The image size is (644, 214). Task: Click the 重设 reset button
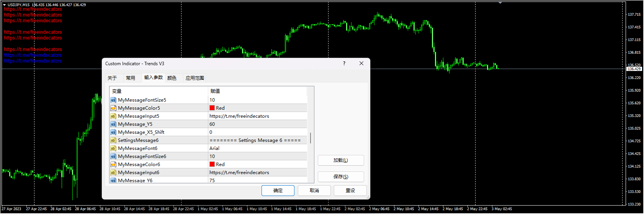tap(350, 191)
